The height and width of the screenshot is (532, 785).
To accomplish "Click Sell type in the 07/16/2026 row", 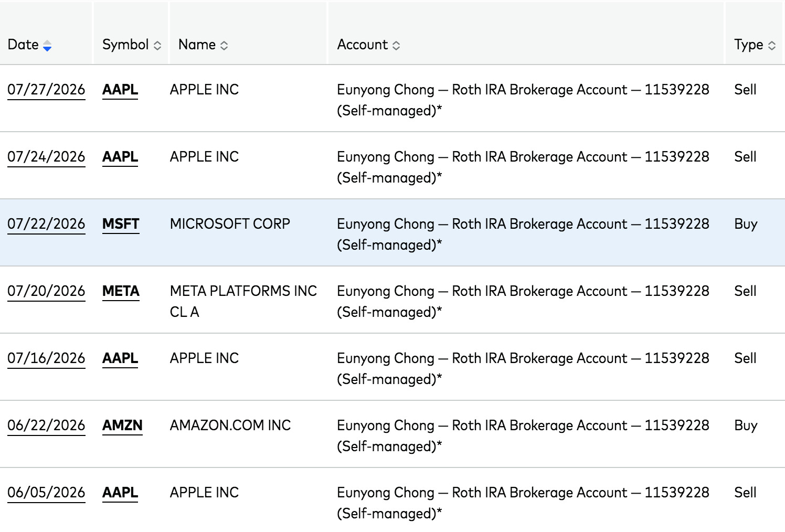I will pos(745,358).
